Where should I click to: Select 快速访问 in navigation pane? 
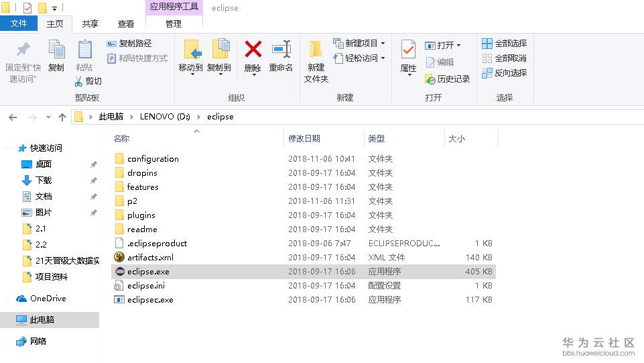46,148
